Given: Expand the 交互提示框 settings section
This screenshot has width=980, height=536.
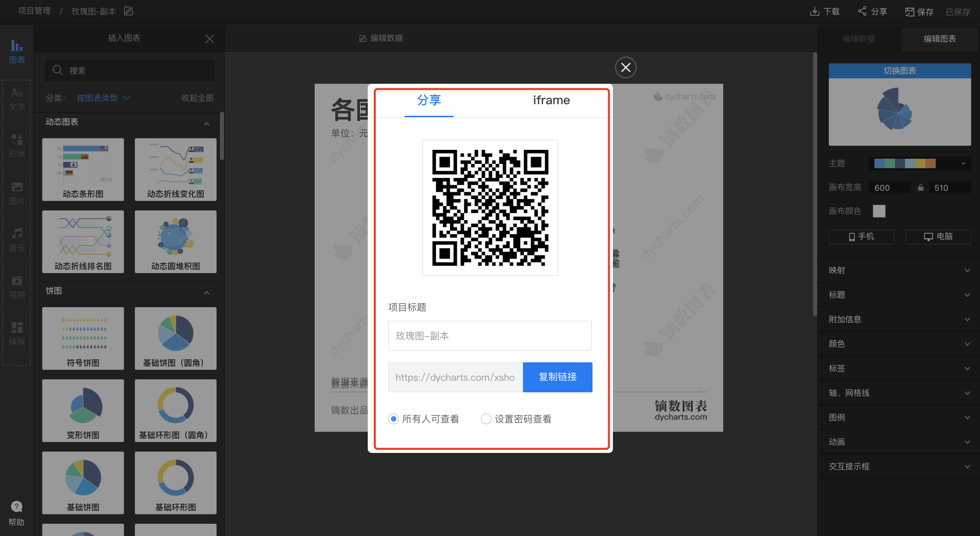Looking at the screenshot, I should tap(899, 467).
